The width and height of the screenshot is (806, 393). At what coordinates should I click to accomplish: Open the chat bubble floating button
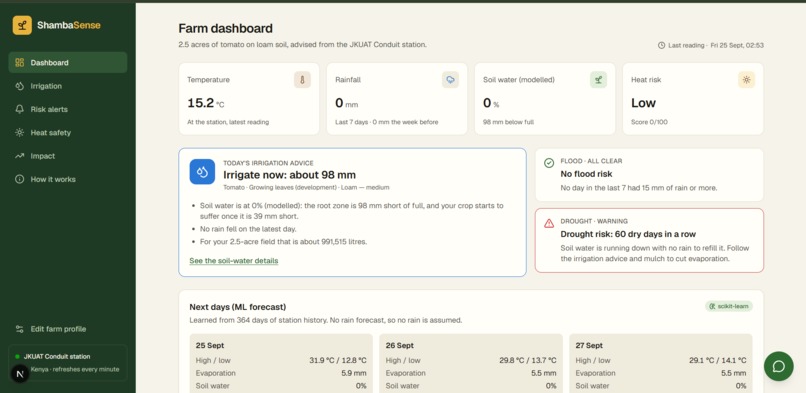779,366
